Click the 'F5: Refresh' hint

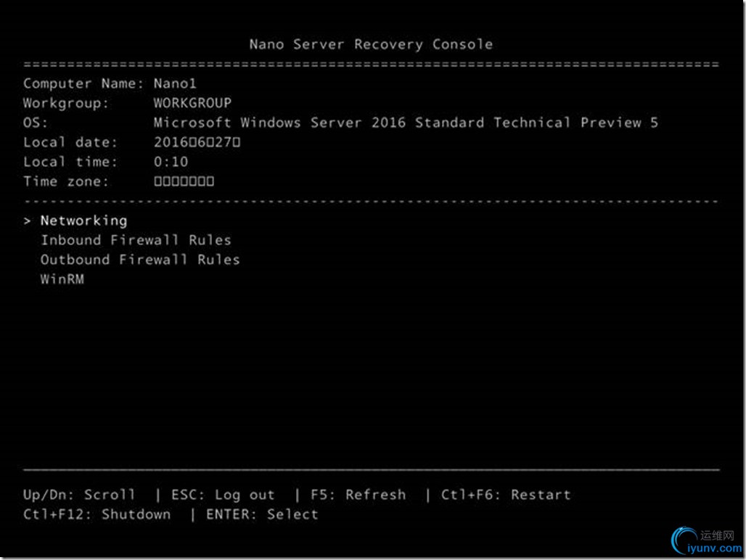(x=358, y=495)
